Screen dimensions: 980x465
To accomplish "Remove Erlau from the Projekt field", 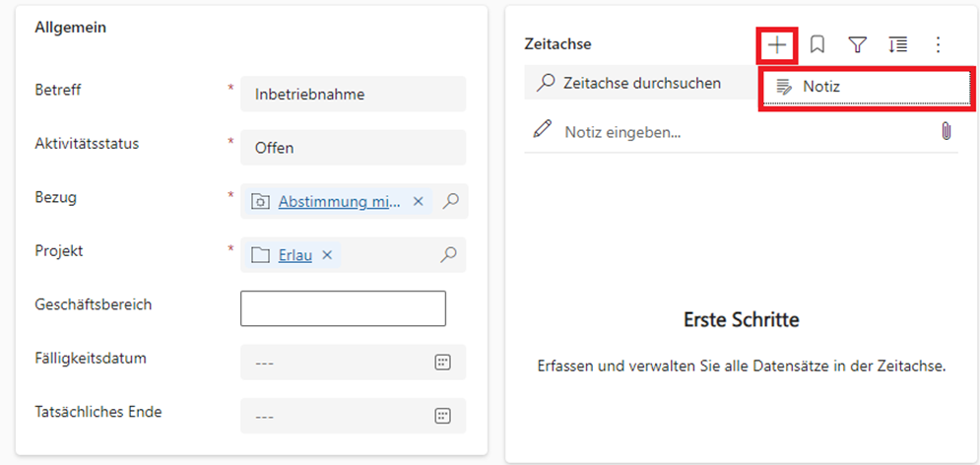I will [x=328, y=255].
